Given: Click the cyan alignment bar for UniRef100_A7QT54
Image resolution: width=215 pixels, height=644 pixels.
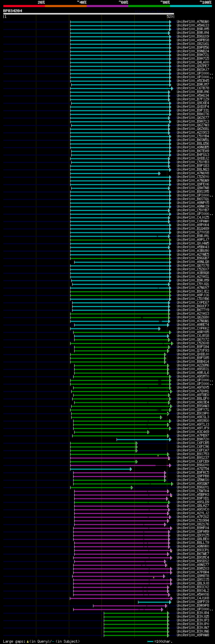Looking at the screenshot, I should [x=101, y=469].
